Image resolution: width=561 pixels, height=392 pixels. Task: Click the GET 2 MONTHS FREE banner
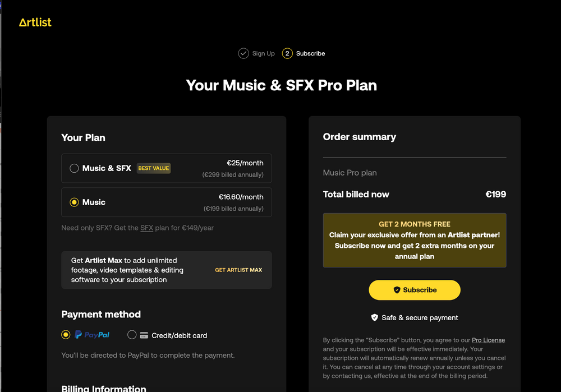tap(415, 240)
